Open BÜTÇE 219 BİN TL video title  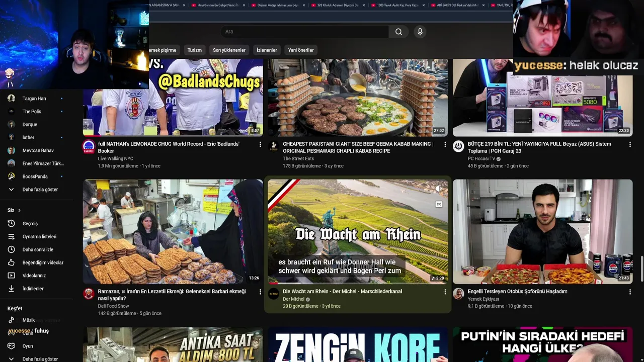click(539, 147)
